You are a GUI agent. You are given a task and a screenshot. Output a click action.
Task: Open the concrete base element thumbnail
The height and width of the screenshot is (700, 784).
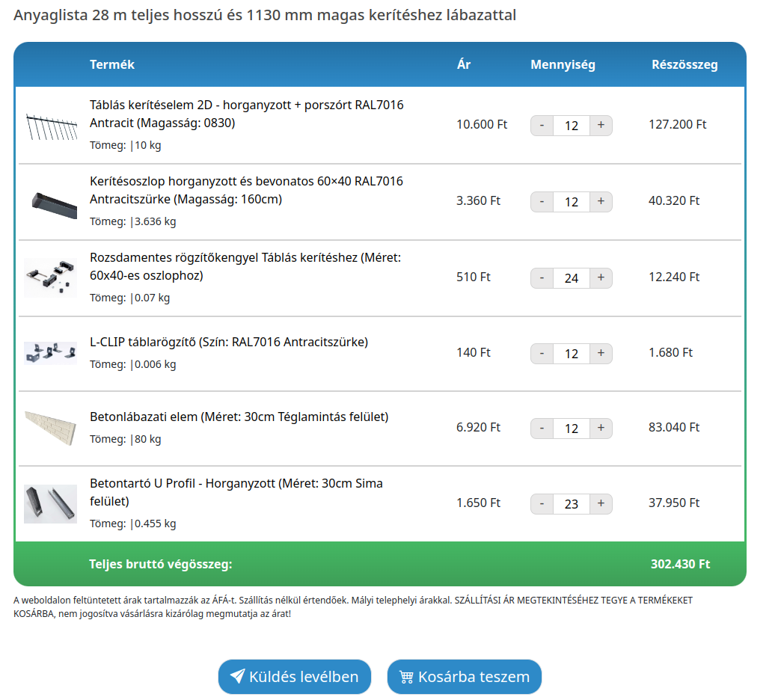51,429
